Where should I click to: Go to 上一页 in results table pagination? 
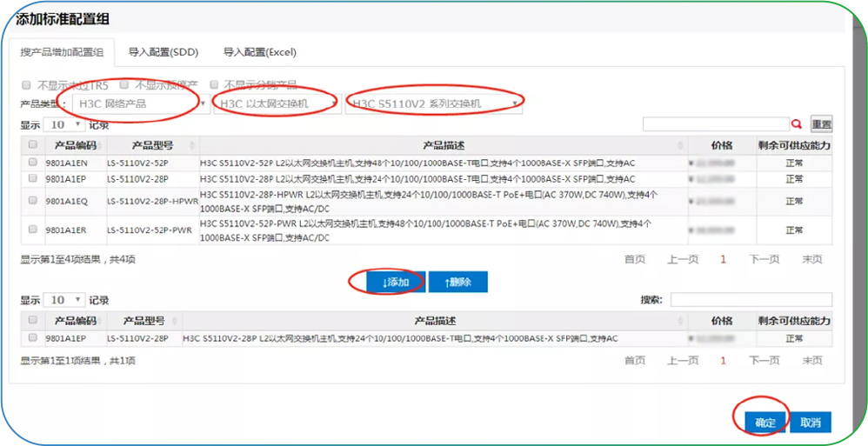click(x=683, y=259)
